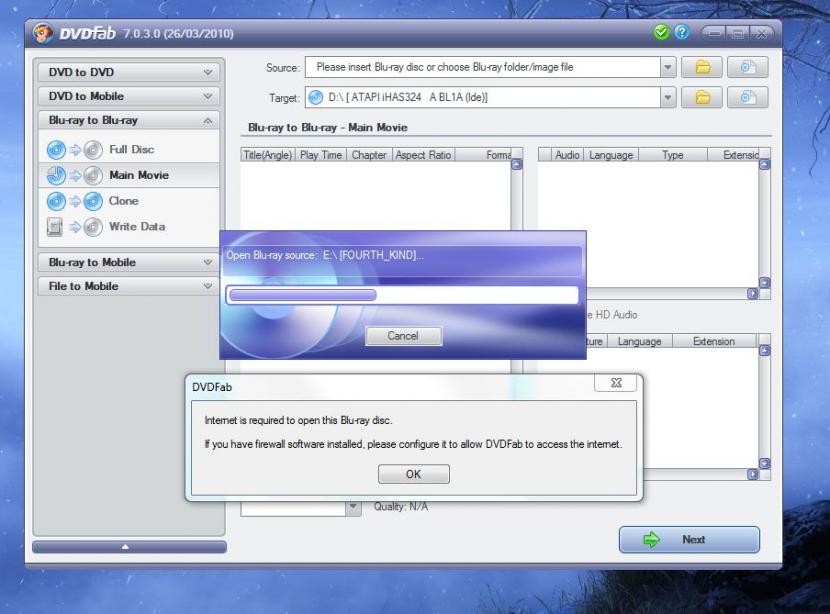
Task: Open the Source dropdown arrow
Action: tap(668, 67)
